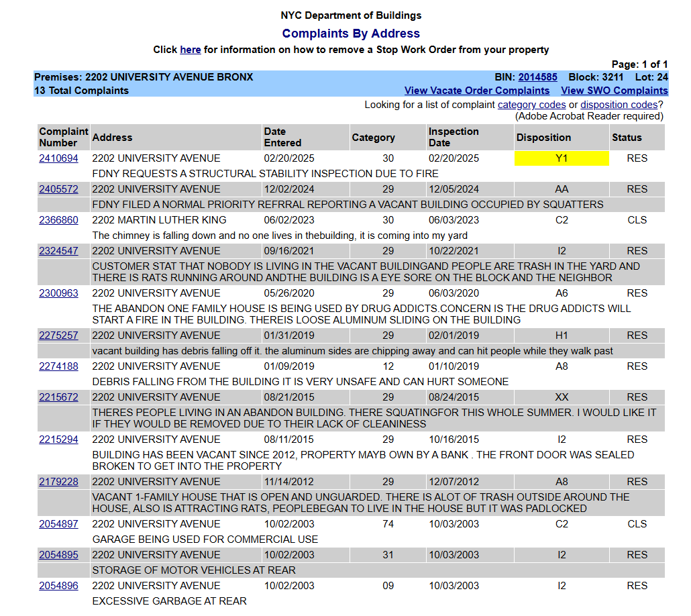Click the A6 disposition code
The width and height of the screenshot is (691, 616).
coord(562,293)
